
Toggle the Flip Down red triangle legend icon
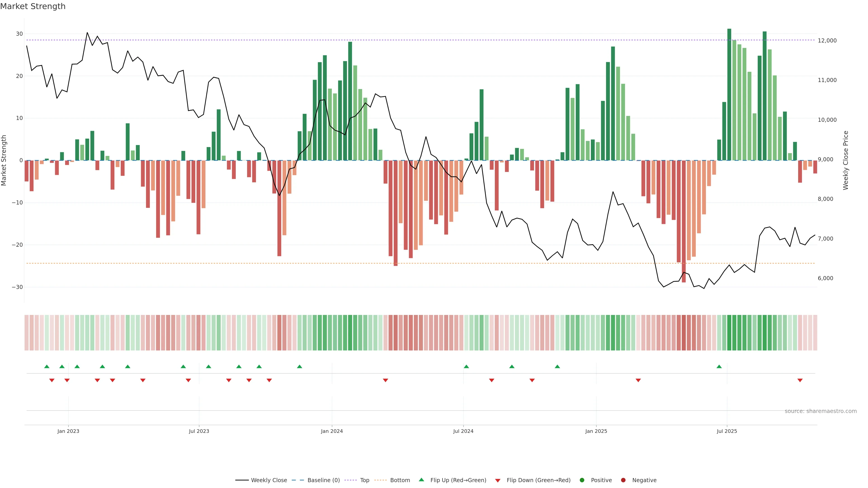pyautogui.click(x=498, y=480)
